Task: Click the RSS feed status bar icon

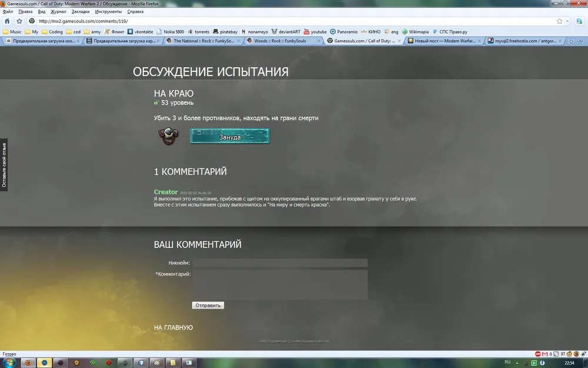Action: click(x=556, y=354)
